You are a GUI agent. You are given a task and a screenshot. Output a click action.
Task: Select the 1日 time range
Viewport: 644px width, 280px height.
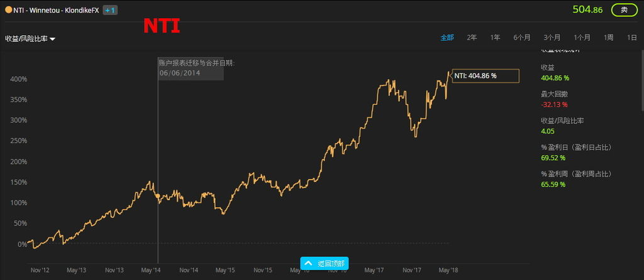point(631,38)
